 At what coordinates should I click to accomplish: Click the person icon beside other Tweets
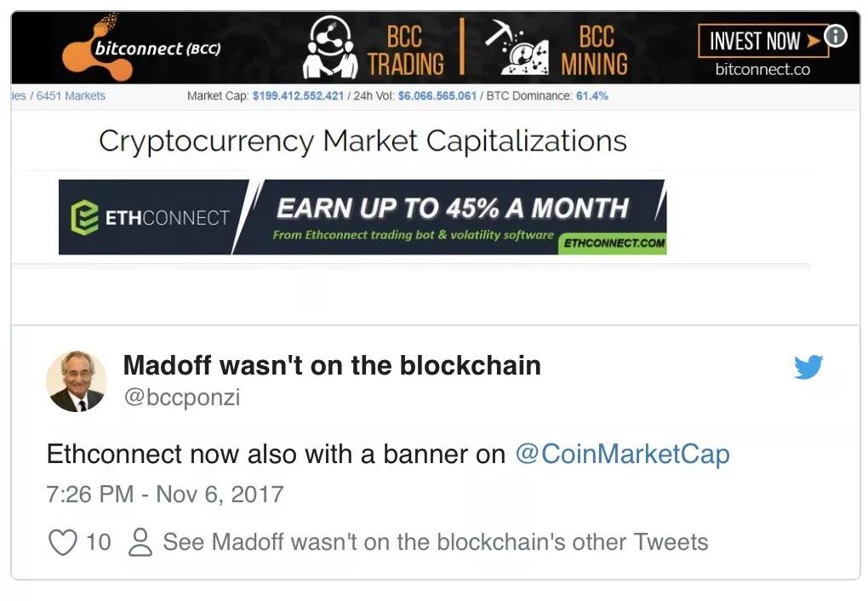(140, 542)
